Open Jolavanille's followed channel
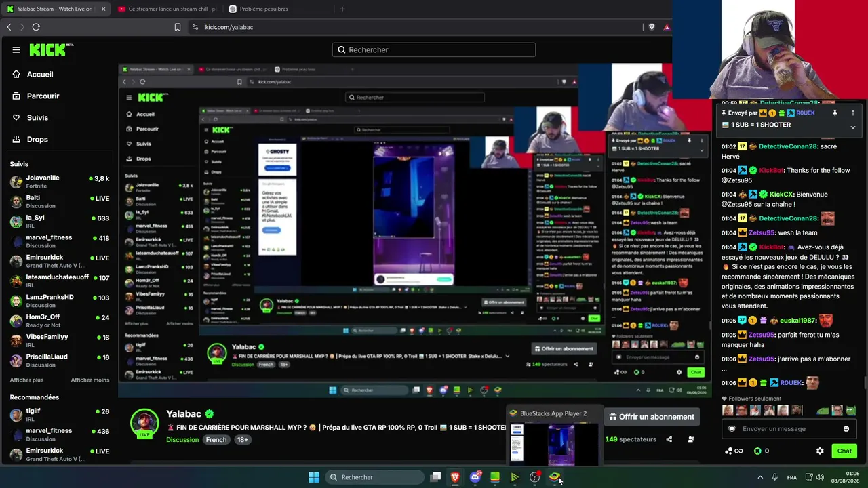The width and height of the screenshot is (868, 488). click(x=60, y=182)
